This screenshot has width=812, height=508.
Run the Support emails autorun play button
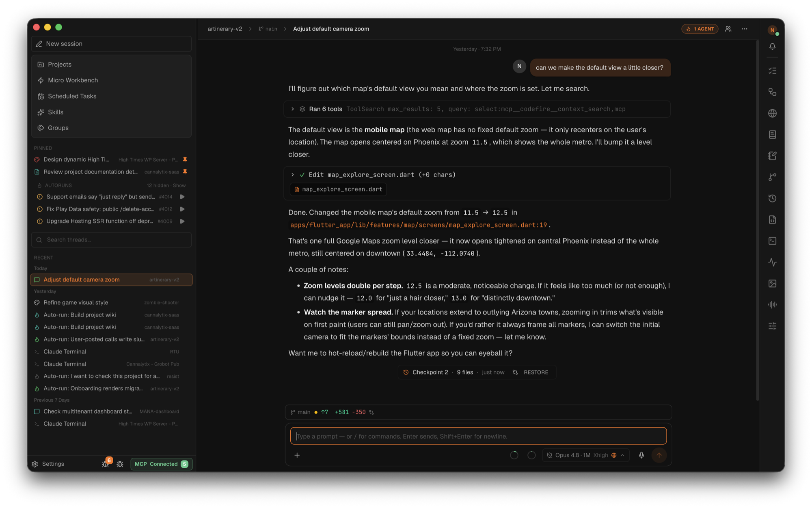[x=182, y=197]
